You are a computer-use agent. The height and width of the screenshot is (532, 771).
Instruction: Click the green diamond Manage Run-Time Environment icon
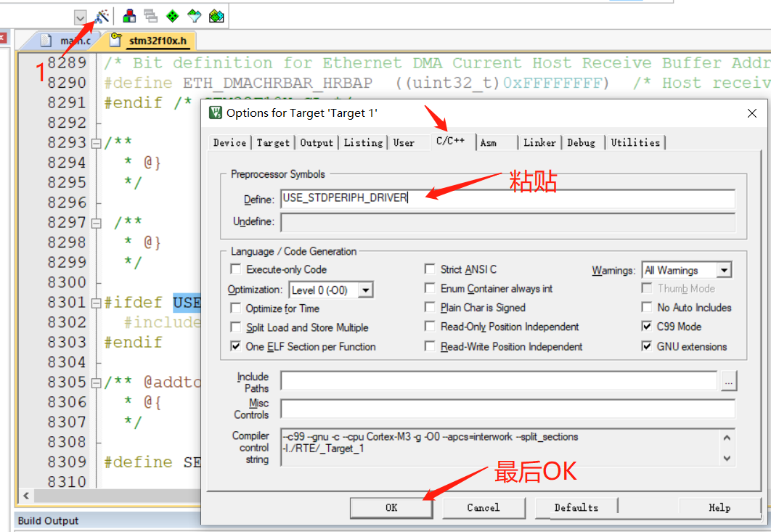click(x=172, y=17)
